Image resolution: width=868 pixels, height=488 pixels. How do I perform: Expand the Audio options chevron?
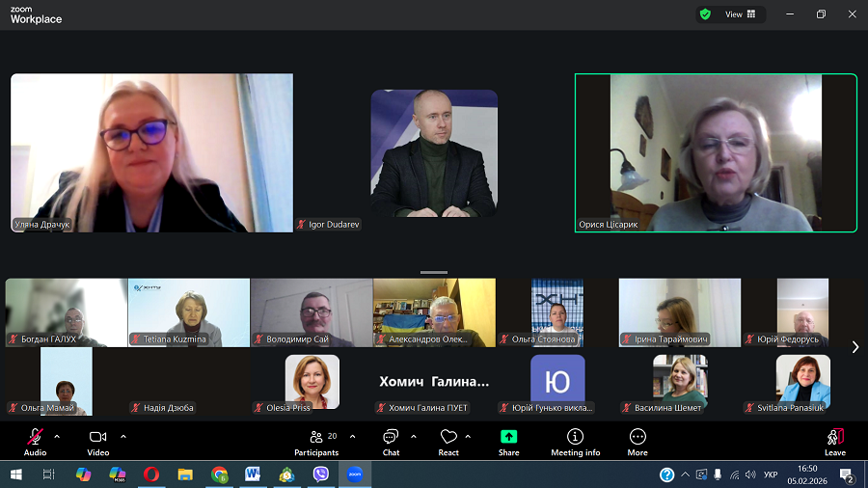57,436
